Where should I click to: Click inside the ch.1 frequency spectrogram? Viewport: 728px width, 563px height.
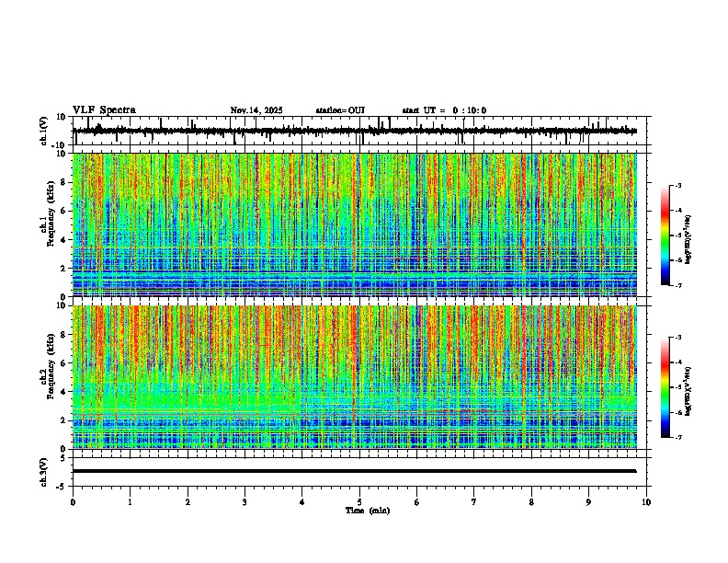[355, 224]
